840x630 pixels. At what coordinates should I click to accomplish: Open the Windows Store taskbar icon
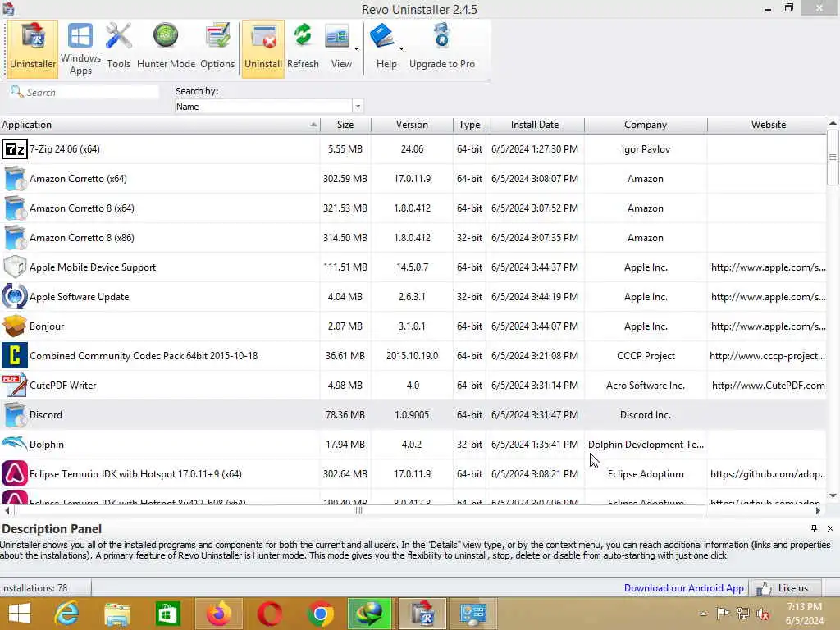coord(167,614)
